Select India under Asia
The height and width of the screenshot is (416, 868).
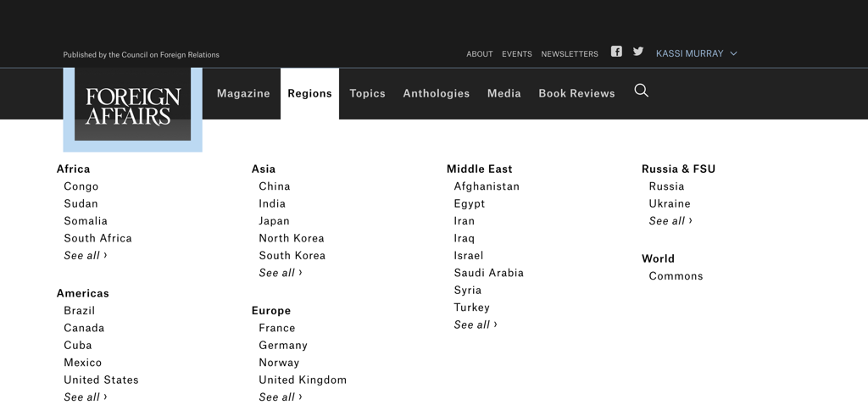272,203
